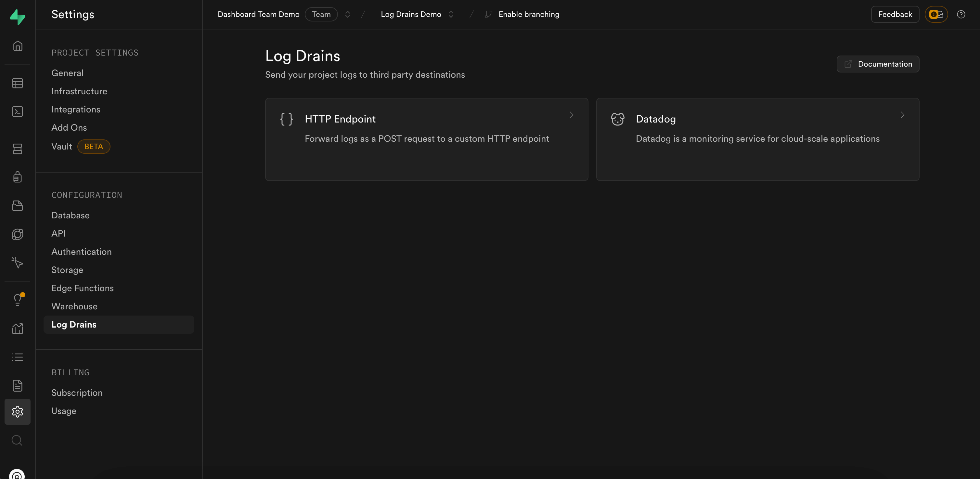Open the HTTP Endpoint card chevron
Screen dimensions: 980x479
[x=572, y=115]
